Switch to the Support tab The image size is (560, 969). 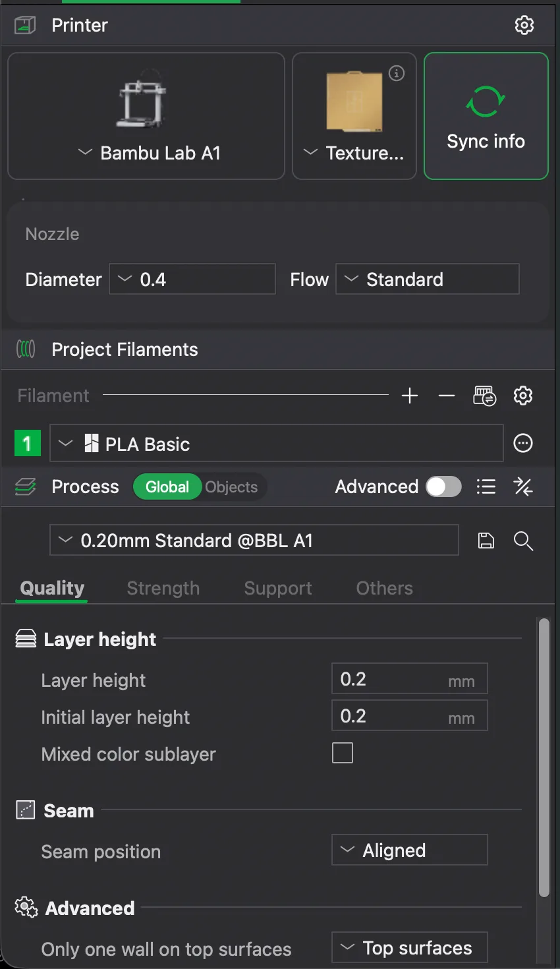coord(278,588)
